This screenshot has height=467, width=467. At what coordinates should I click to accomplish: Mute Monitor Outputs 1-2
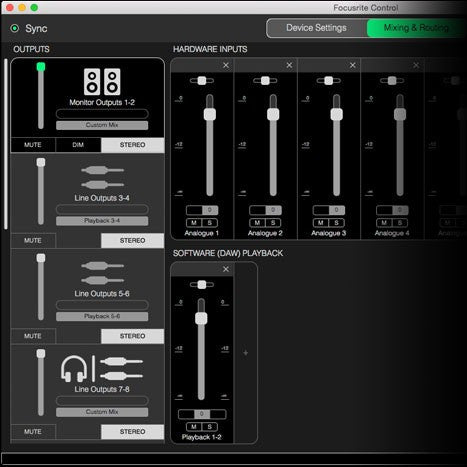pyautogui.click(x=33, y=145)
